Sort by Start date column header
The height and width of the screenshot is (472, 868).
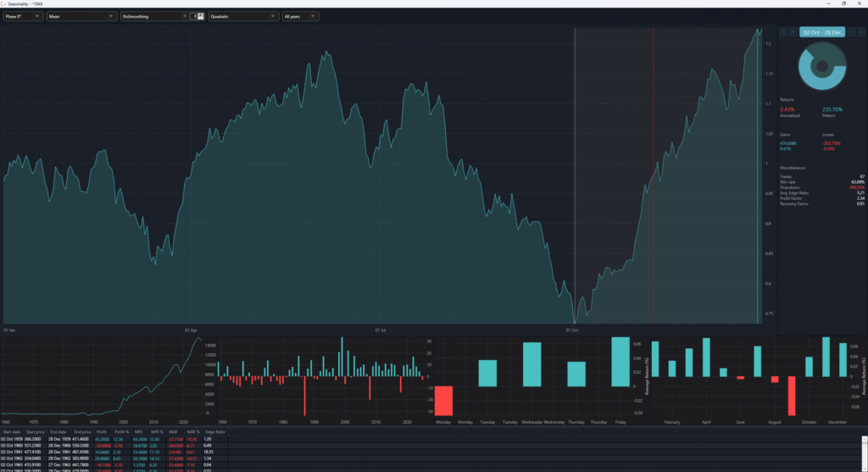[12, 432]
